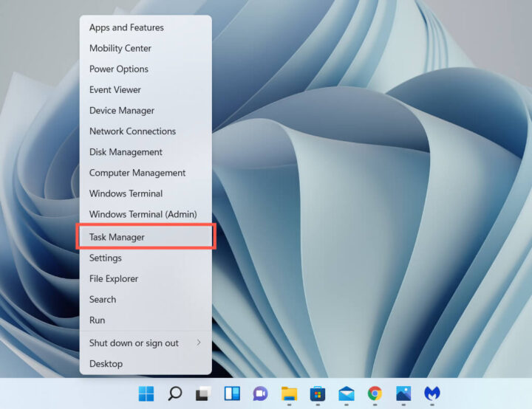532x409 pixels.
Task: Open Task View from taskbar
Action: pos(203,393)
